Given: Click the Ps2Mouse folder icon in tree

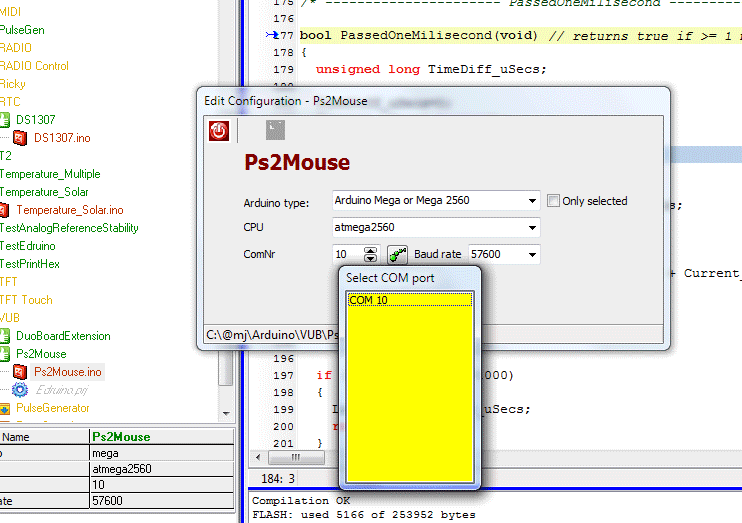Looking at the screenshot, I should [x=4, y=354].
